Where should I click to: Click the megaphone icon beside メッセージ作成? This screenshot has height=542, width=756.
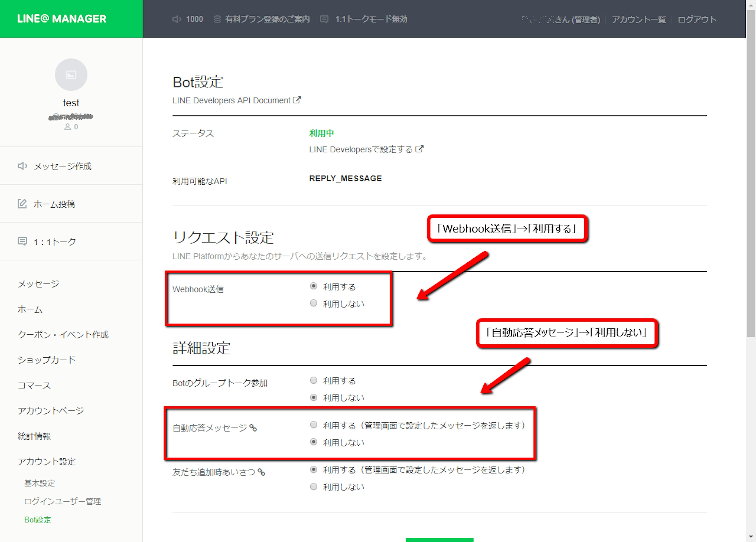[22, 166]
